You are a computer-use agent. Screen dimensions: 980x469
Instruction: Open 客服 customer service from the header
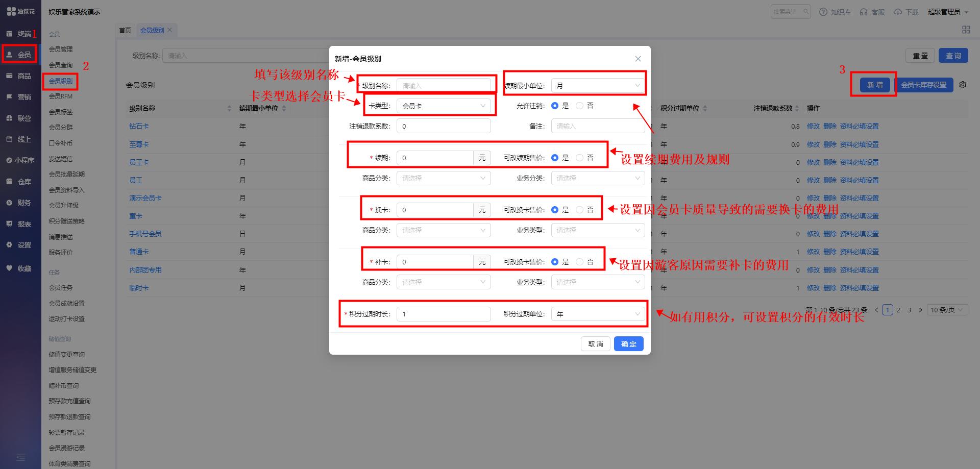[872, 12]
